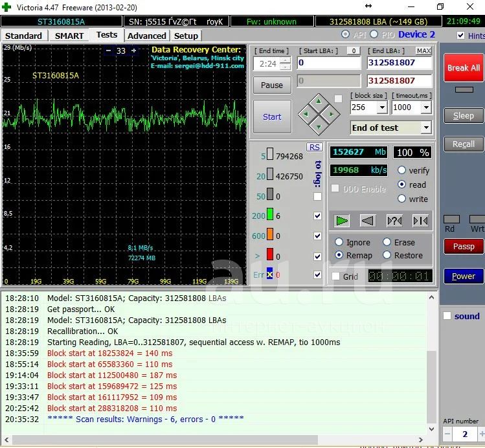Click the red Break All button
The width and height of the screenshot is (485, 448).
pos(464,68)
